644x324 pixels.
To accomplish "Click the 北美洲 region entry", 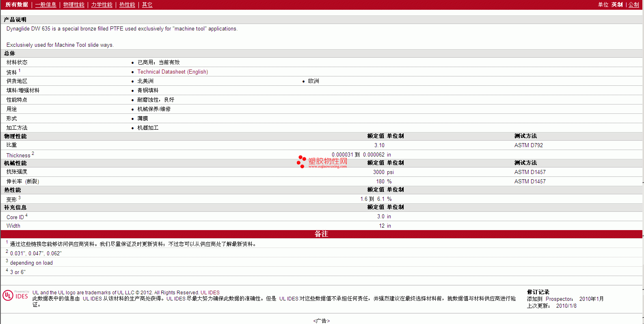I will (145, 81).
